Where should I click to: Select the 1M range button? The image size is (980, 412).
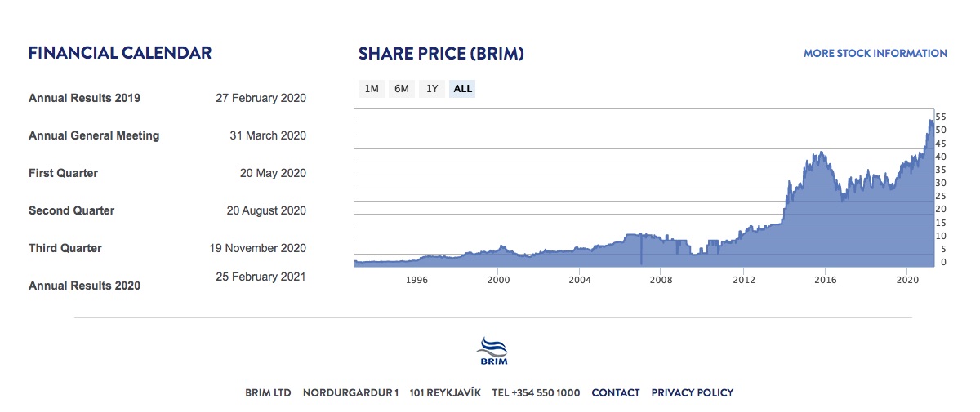(372, 89)
